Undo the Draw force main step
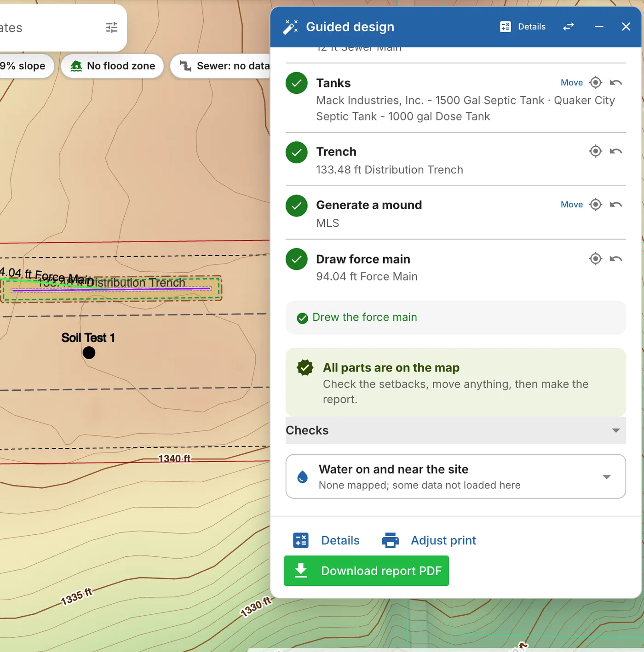 point(616,259)
